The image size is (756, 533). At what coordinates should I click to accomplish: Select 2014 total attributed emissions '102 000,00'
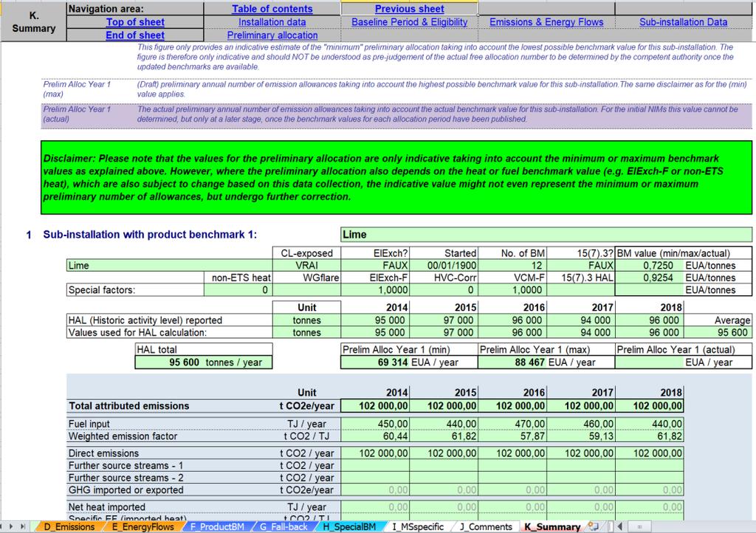click(x=375, y=406)
